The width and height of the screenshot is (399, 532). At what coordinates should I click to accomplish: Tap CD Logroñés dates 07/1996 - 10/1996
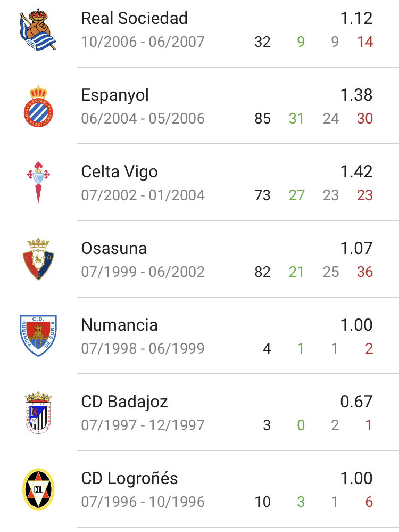pyautogui.click(x=143, y=502)
